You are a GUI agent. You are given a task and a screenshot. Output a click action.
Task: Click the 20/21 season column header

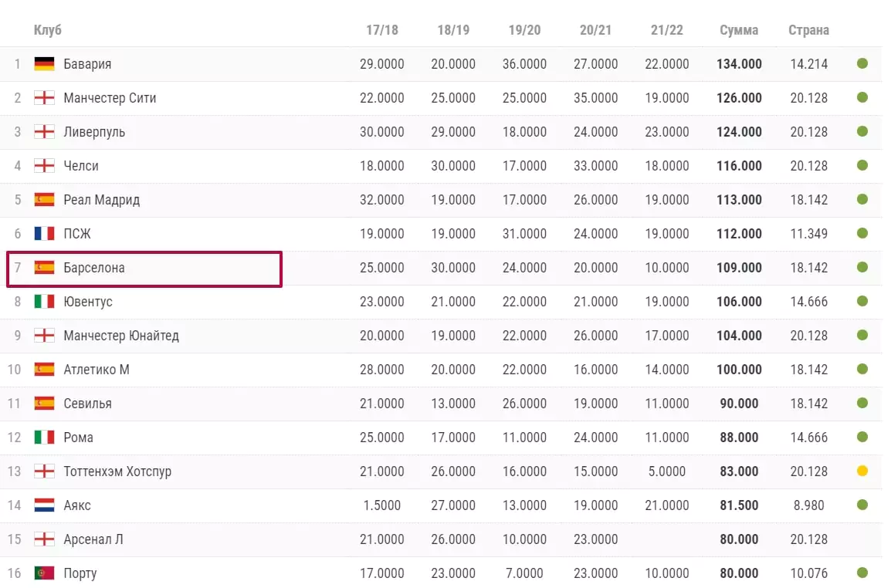595,29
